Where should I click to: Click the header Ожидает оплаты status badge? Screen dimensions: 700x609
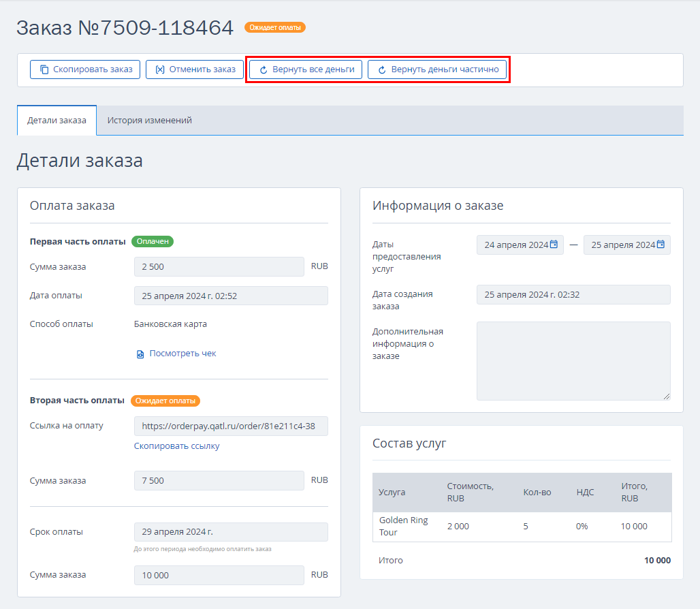point(274,28)
